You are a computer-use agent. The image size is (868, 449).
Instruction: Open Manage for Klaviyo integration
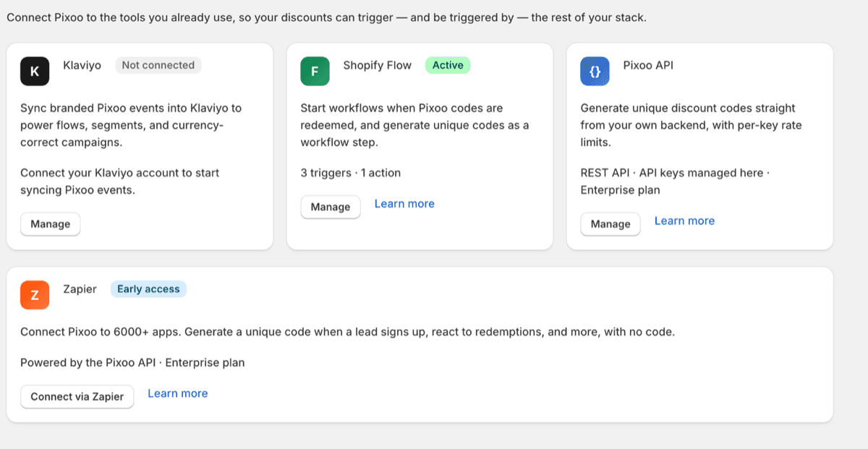[x=51, y=224]
